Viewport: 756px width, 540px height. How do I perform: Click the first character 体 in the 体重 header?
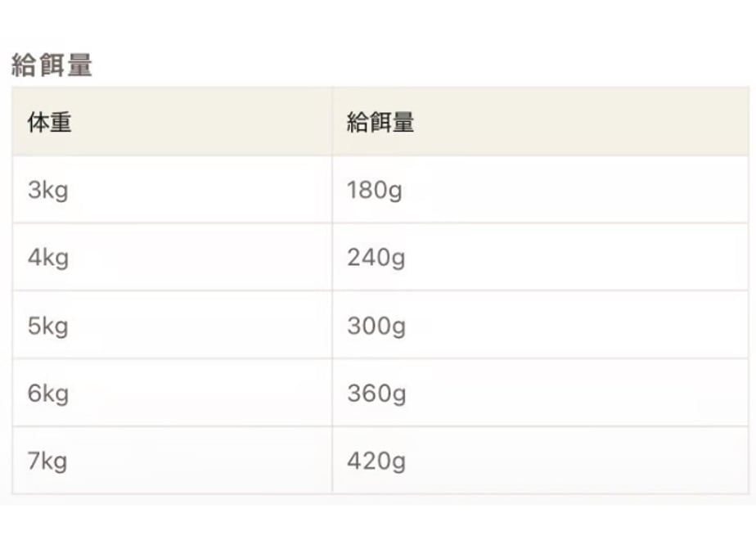[38, 122]
